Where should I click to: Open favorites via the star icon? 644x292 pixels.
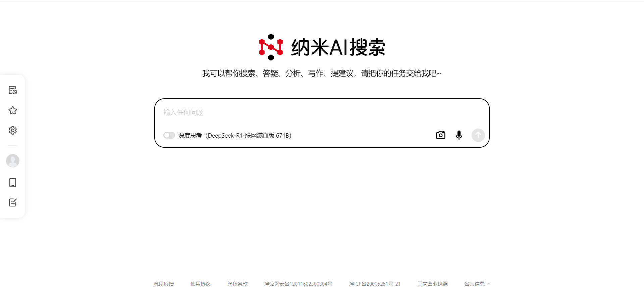pos(13,110)
